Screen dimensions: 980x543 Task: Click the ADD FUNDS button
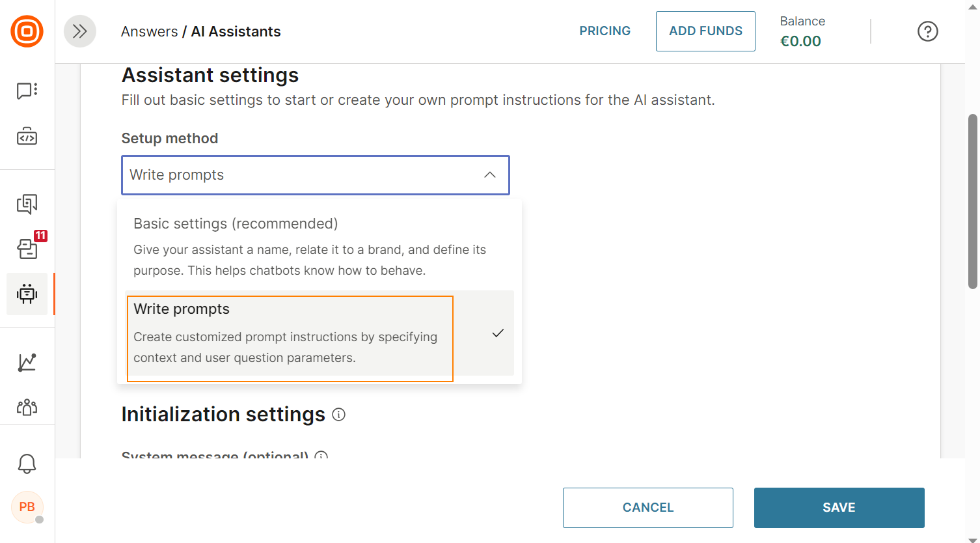click(x=705, y=31)
